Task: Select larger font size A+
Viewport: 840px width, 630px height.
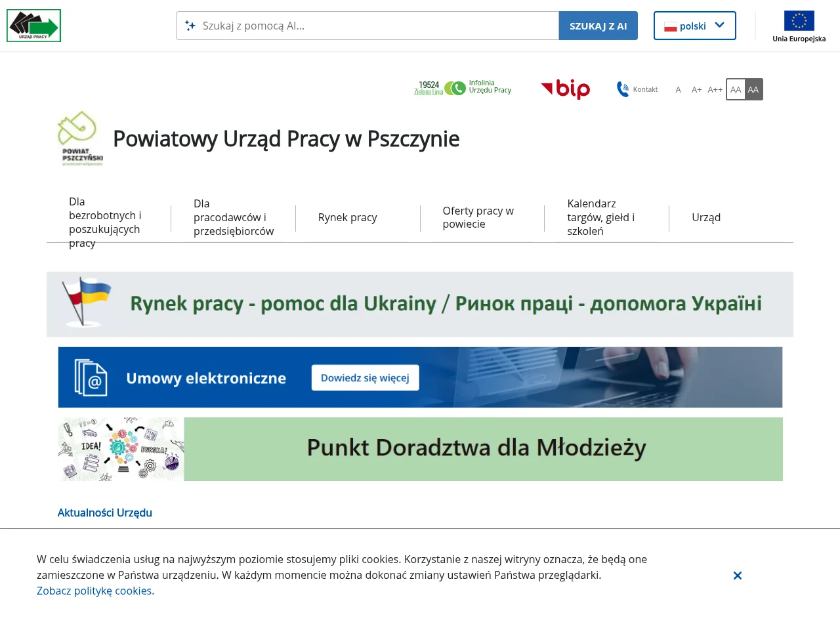Action: click(x=696, y=89)
